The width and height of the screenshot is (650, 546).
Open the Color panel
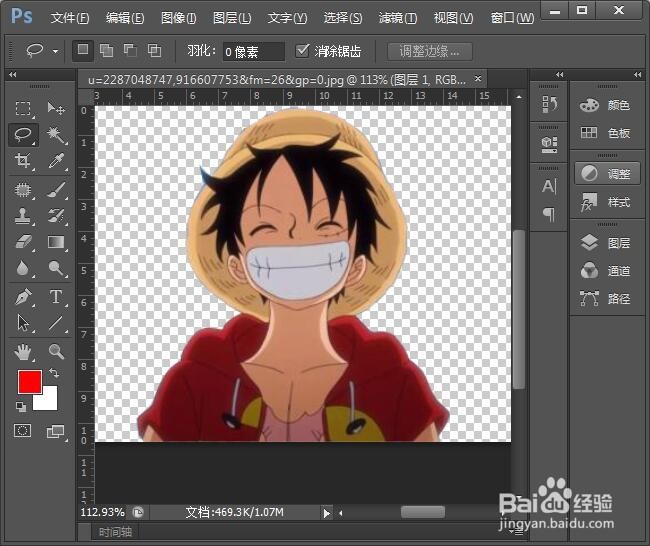pyautogui.click(x=605, y=105)
